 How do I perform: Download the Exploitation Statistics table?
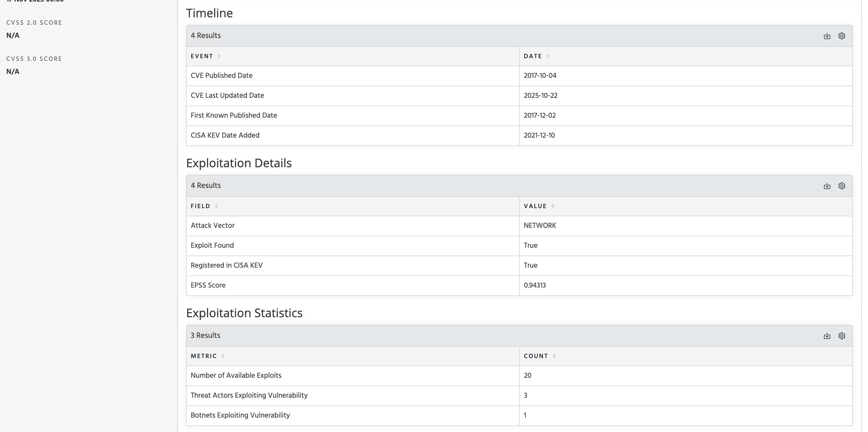[x=827, y=336]
